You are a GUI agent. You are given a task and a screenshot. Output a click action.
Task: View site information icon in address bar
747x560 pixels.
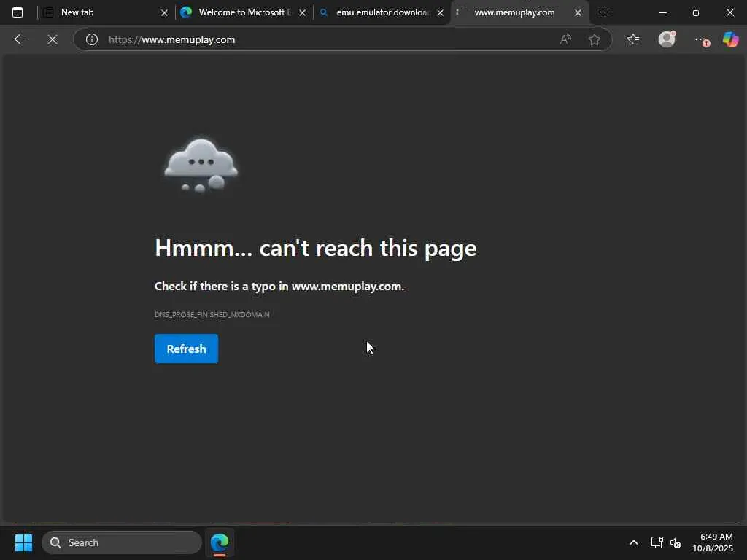91,39
